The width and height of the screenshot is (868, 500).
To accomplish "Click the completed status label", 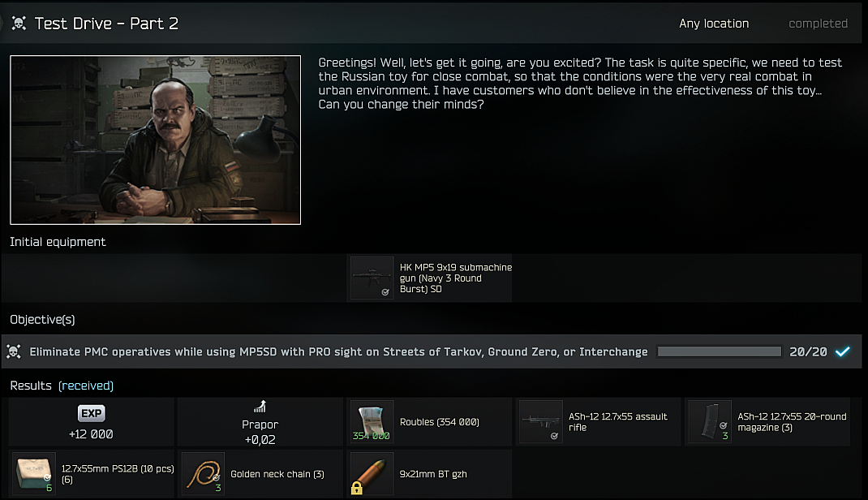I will (818, 24).
